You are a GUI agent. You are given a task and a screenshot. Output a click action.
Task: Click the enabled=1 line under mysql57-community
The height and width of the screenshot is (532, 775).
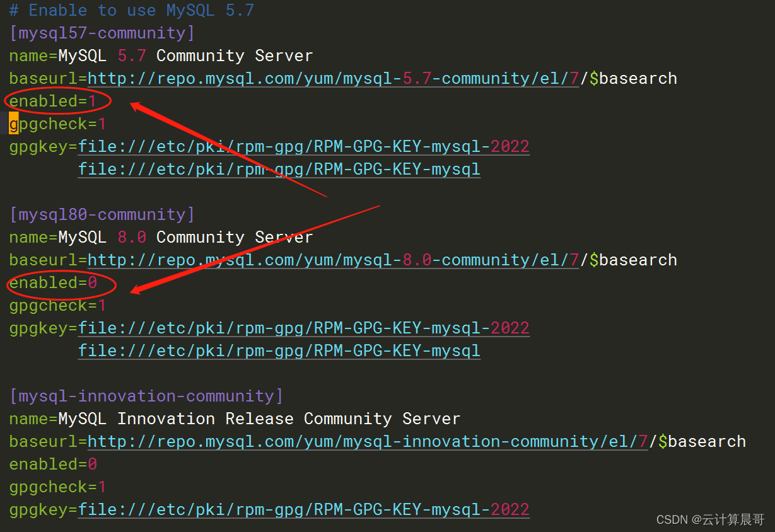53,101
